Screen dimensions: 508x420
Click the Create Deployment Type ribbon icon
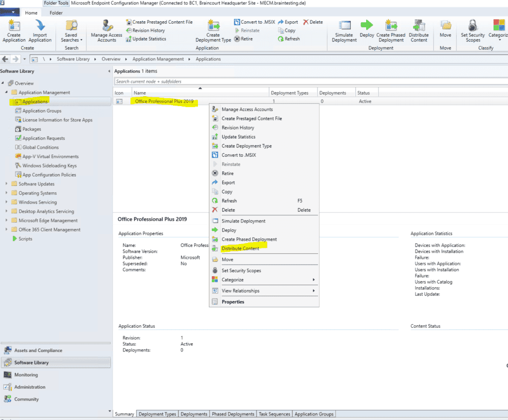[213, 30]
